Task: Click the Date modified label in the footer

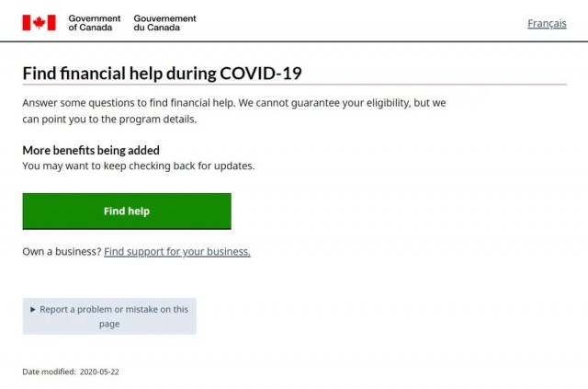Action: pyautogui.click(x=49, y=372)
